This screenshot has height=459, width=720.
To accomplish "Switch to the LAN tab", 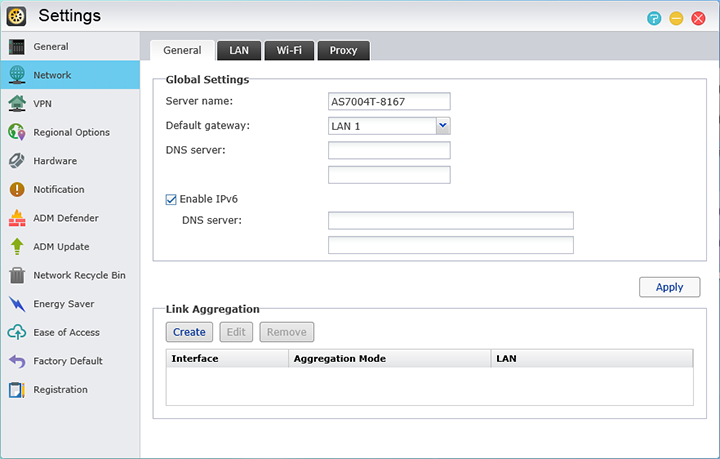I will [239, 50].
